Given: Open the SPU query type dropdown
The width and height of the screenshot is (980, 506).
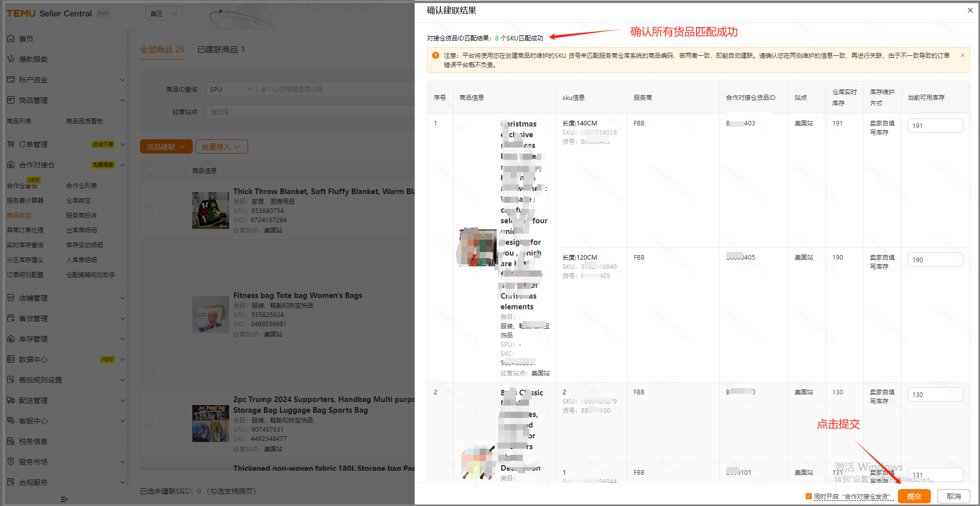Looking at the screenshot, I should pos(230,89).
